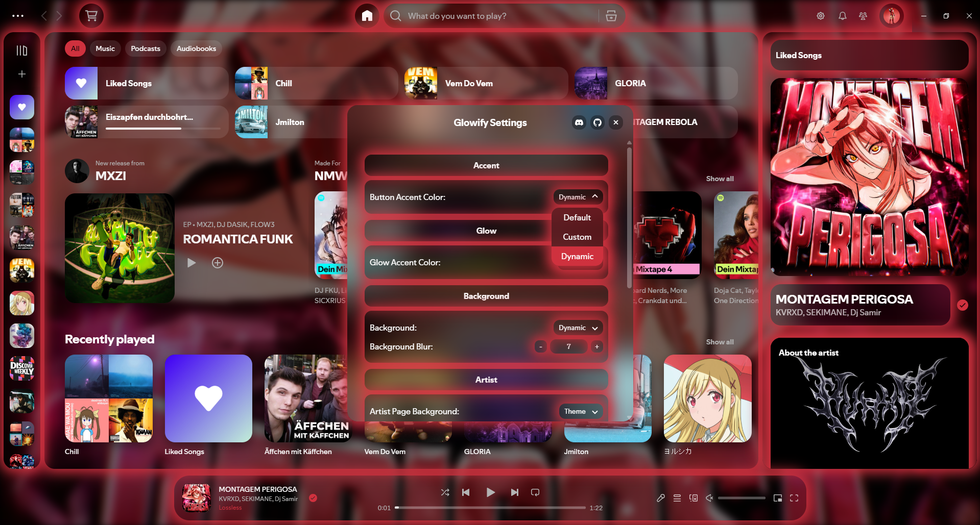This screenshot has width=980, height=525.
Task: Toggle fullscreen view
Action: pos(794,497)
